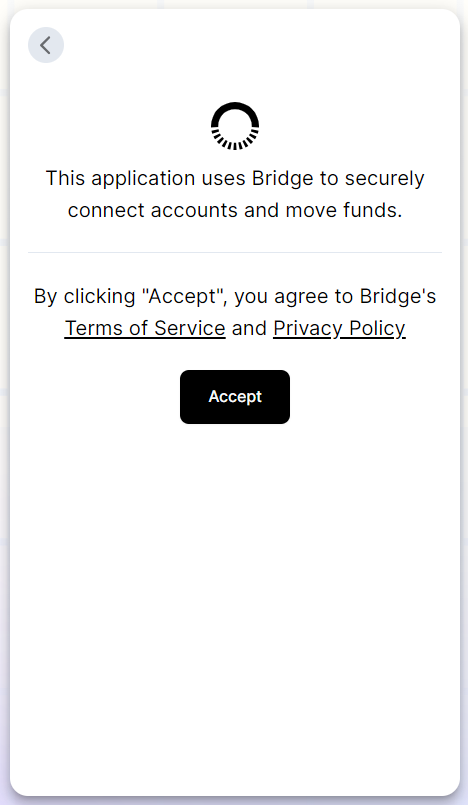Click the word "Bridge's" in the consent text
The width and height of the screenshot is (468, 805).
(x=398, y=296)
